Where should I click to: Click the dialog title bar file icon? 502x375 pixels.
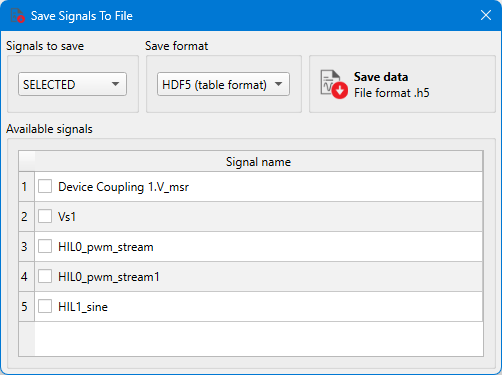(17, 15)
